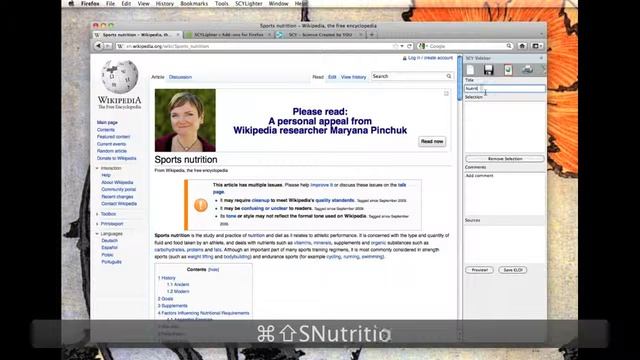Click the orange warning icon in issues box
This screenshot has height=360, width=640.
[200, 205]
